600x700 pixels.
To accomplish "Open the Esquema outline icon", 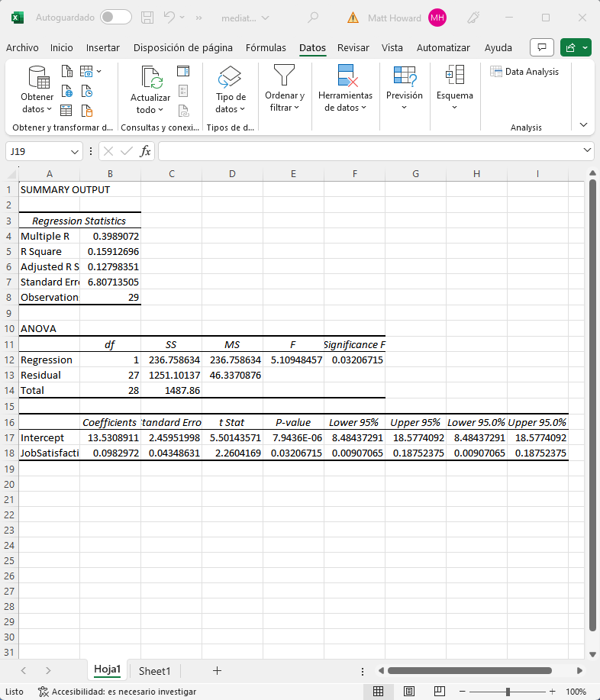I will click(x=454, y=76).
